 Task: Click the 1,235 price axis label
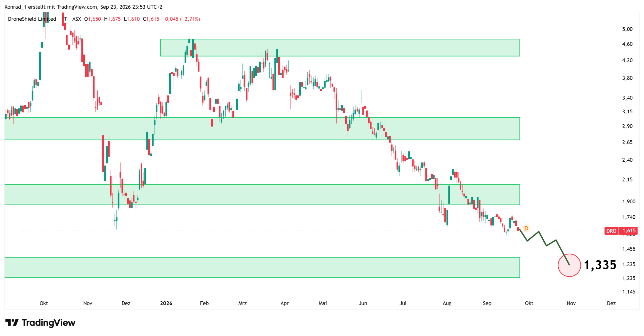click(x=629, y=278)
